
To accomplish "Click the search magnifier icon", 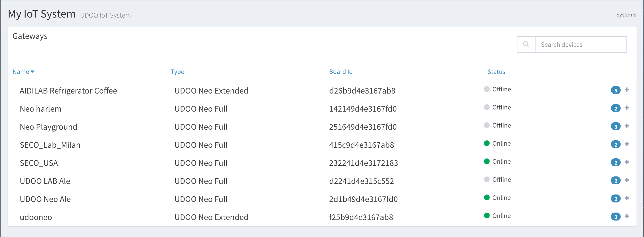I will [x=526, y=44].
